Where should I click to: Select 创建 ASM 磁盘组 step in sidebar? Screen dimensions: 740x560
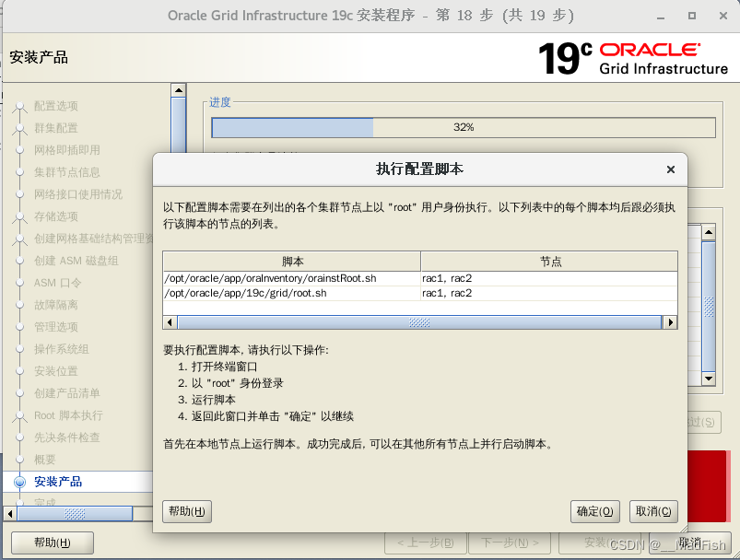(x=76, y=261)
